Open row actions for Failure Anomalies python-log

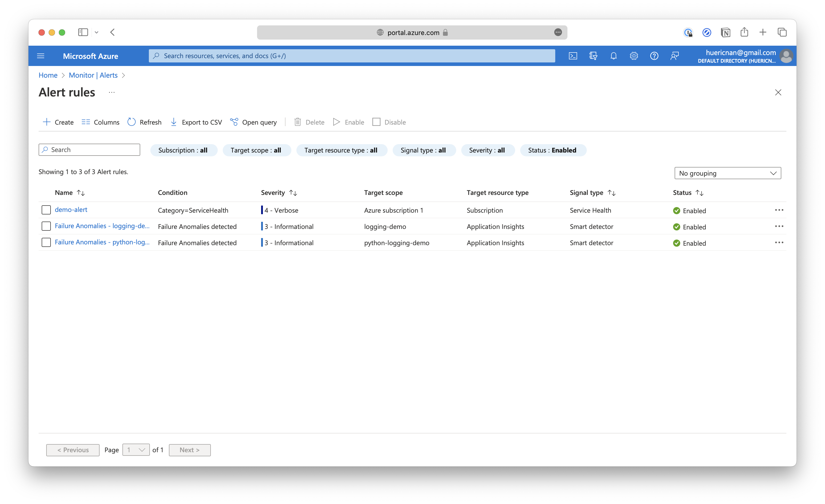point(779,242)
